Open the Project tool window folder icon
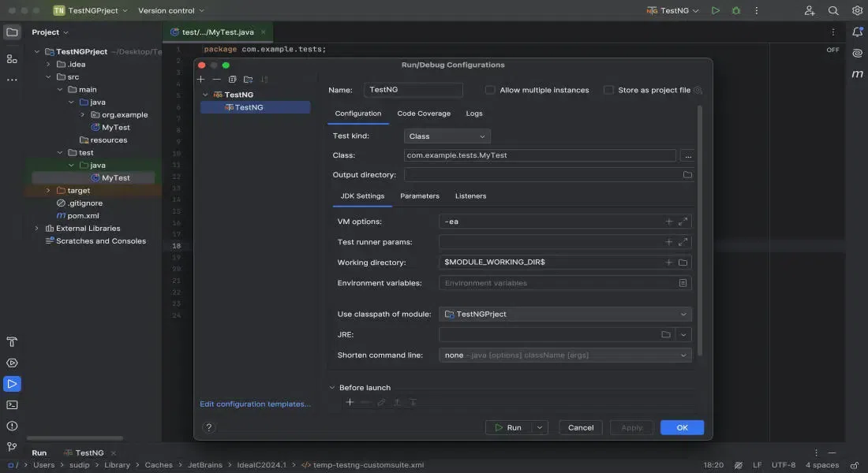The image size is (868, 473). coord(12,32)
